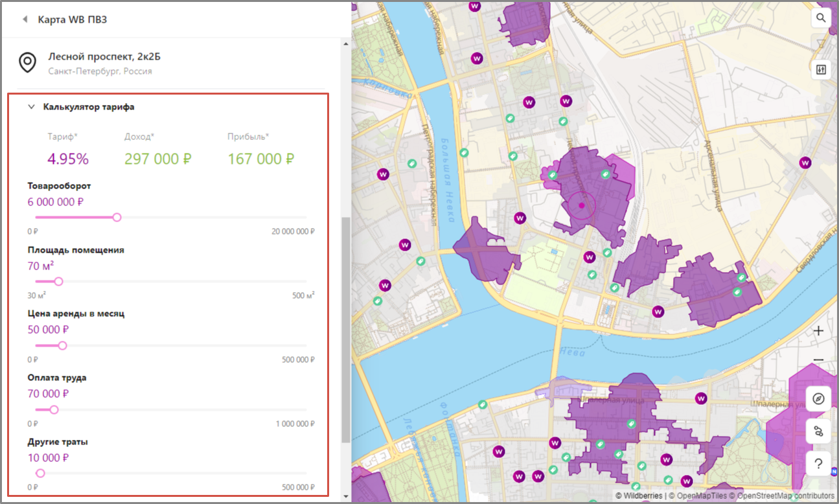Click the map search magnifier icon
The width and height of the screenshot is (839, 504).
point(821,18)
